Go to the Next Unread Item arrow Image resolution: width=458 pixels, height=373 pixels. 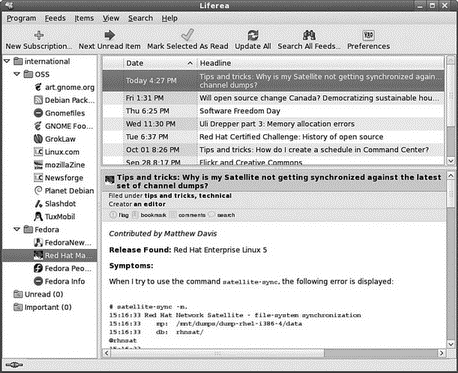coord(109,35)
